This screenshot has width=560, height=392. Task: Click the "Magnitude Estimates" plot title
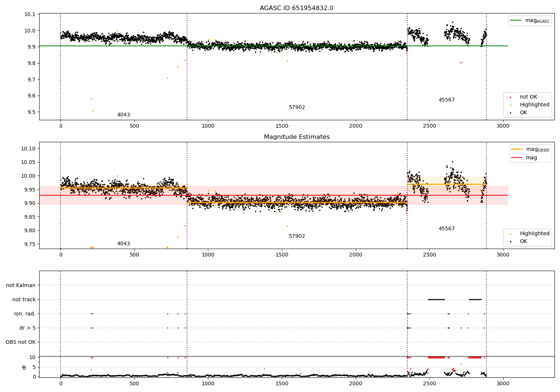coord(296,137)
